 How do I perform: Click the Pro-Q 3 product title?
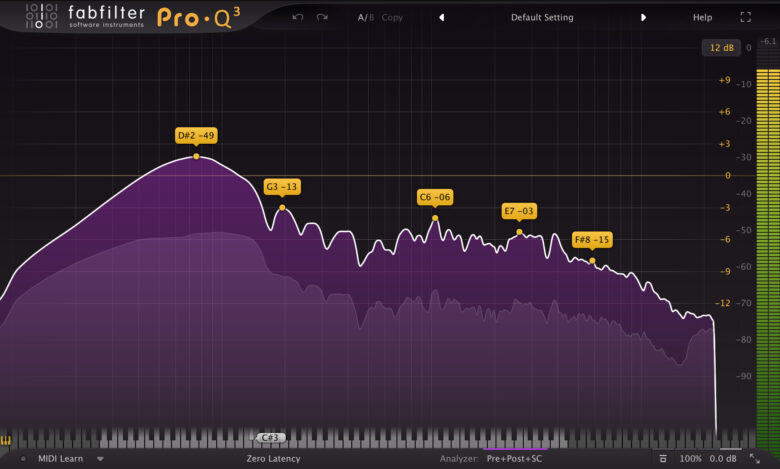click(198, 18)
